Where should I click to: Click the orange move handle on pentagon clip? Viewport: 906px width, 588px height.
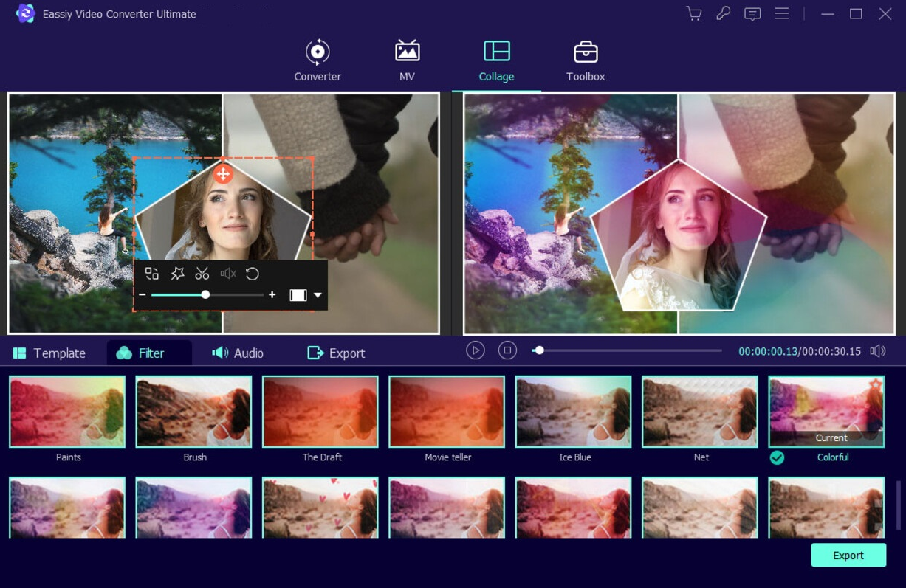(x=223, y=174)
